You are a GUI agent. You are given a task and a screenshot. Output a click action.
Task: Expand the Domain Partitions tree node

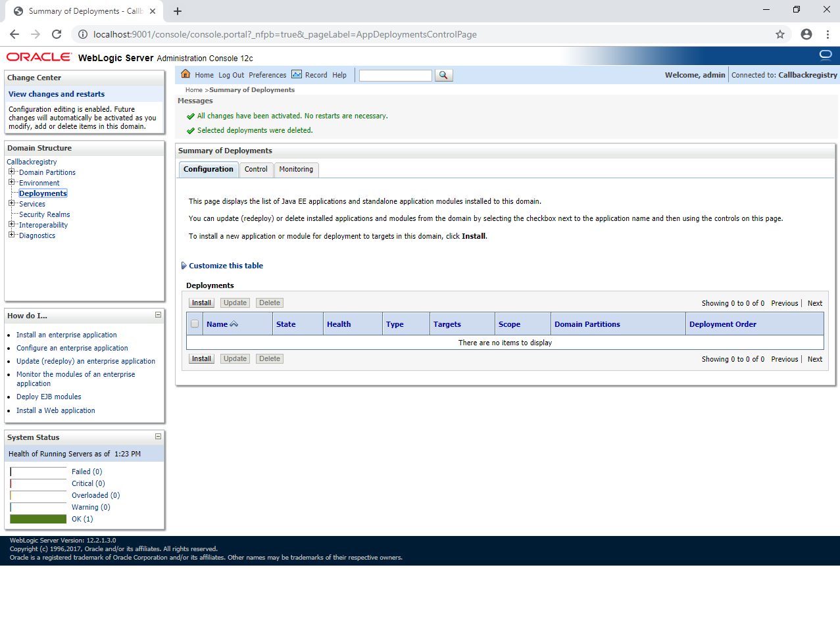pyautogui.click(x=11, y=172)
